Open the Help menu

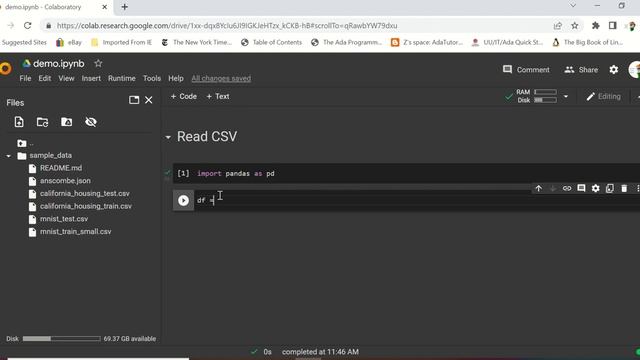click(176, 78)
